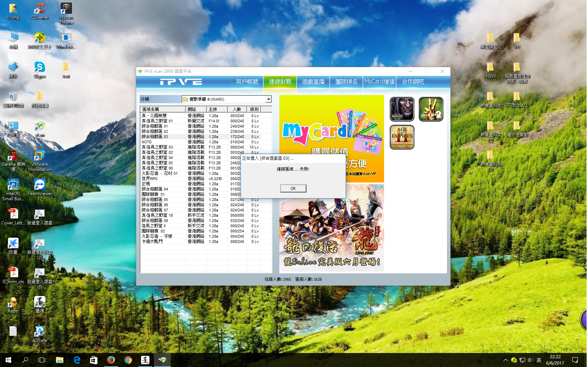This screenshot has width=588, height=367.
Task: Open the 資源回收筒 recycle bin
Action: pyautogui.click(x=13, y=99)
